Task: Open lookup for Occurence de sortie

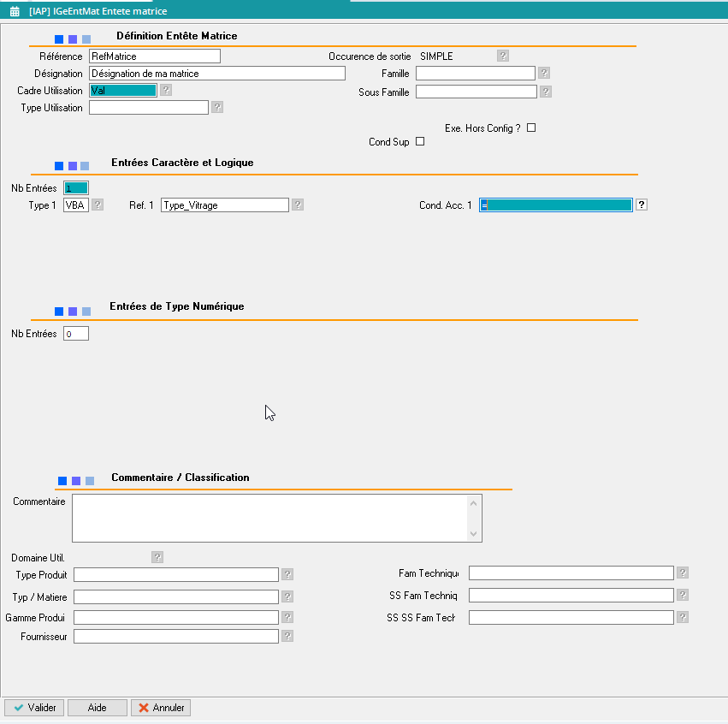Action: pos(503,56)
